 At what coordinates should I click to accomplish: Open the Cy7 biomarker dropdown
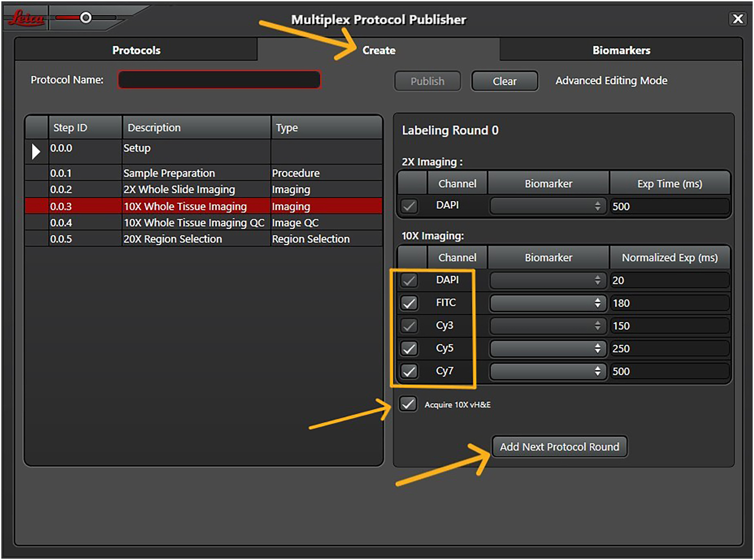548,371
